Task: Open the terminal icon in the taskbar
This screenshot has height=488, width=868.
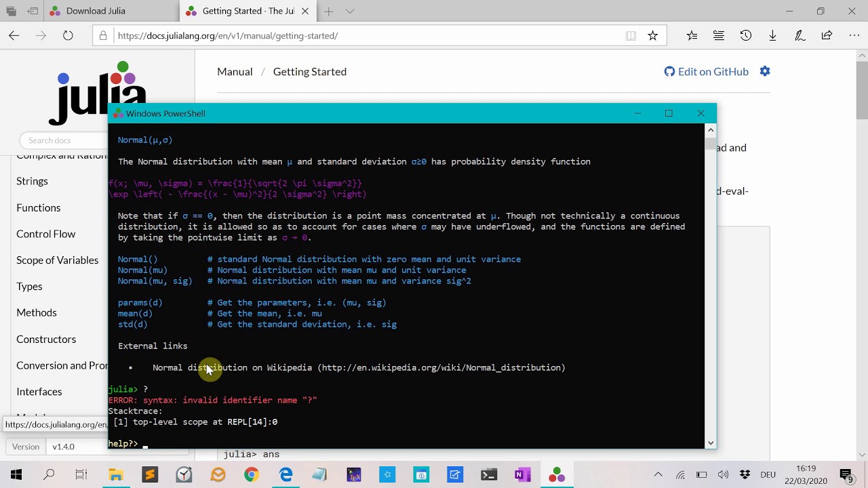Action: [489, 474]
